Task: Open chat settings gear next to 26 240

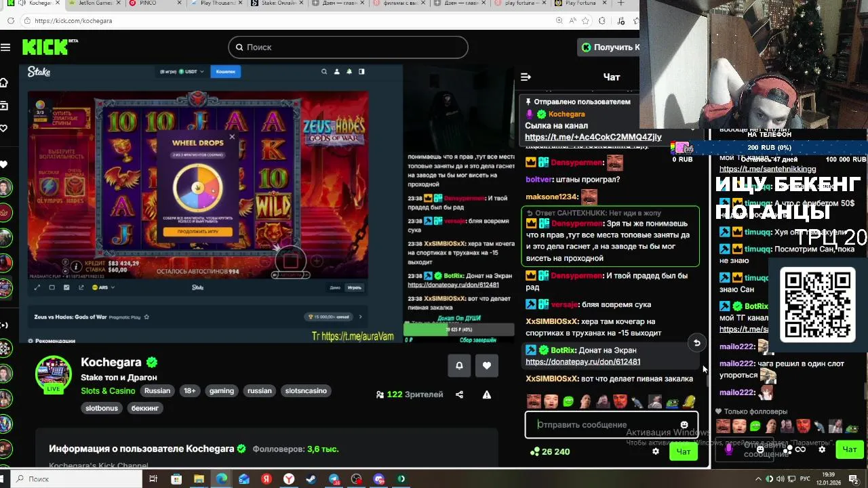Action: [655, 451]
